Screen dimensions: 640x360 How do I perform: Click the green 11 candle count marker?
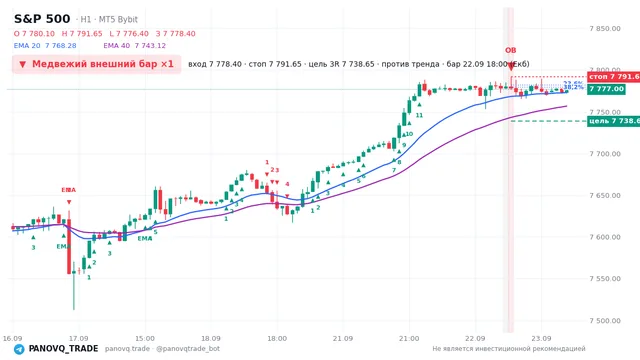419,116
